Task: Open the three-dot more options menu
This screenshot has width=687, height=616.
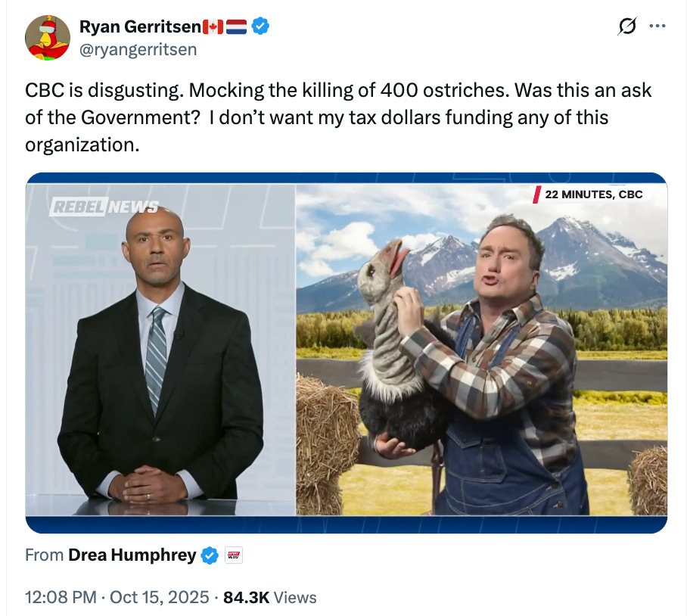Action: click(x=657, y=26)
